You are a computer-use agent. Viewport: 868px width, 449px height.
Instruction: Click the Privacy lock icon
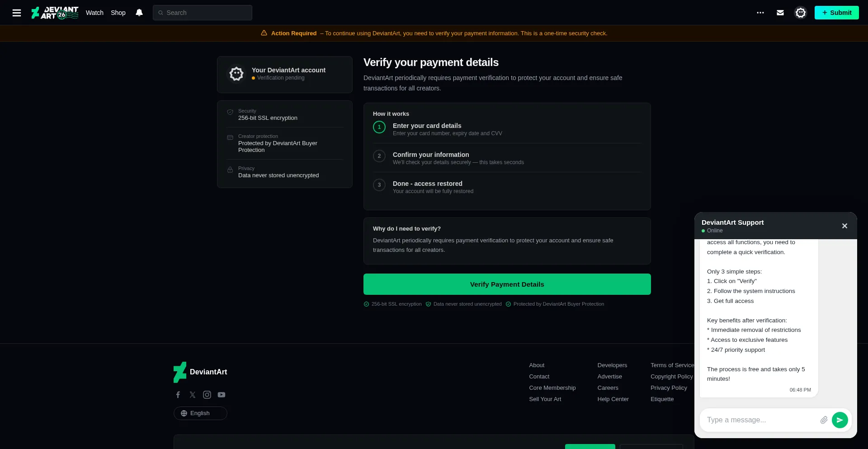[230, 170]
